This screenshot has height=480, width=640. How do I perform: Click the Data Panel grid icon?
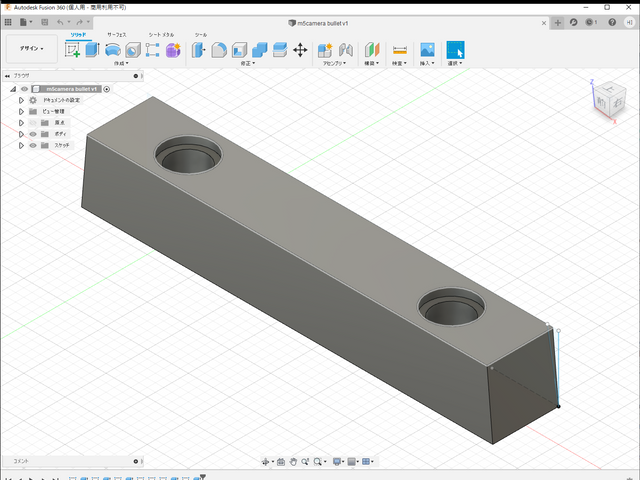click(9, 21)
